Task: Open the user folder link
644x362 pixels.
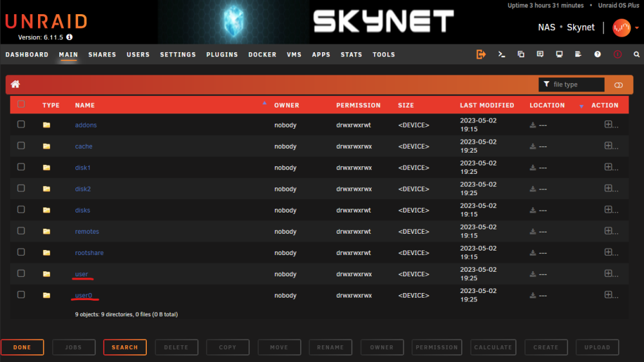Action: (x=81, y=274)
